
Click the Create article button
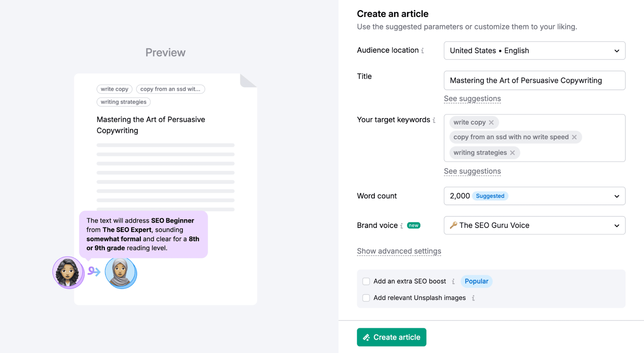pos(391,337)
